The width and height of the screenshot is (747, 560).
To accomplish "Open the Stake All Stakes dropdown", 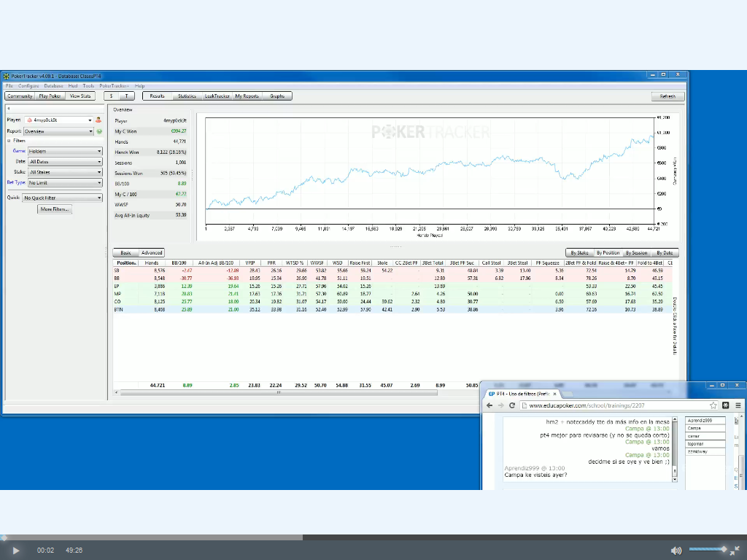I will (65, 172).
